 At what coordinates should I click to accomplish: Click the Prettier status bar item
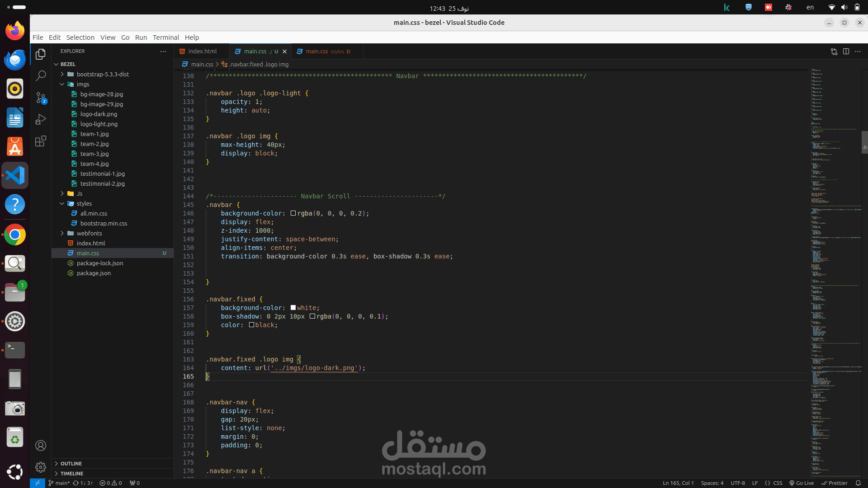[835, 483]
